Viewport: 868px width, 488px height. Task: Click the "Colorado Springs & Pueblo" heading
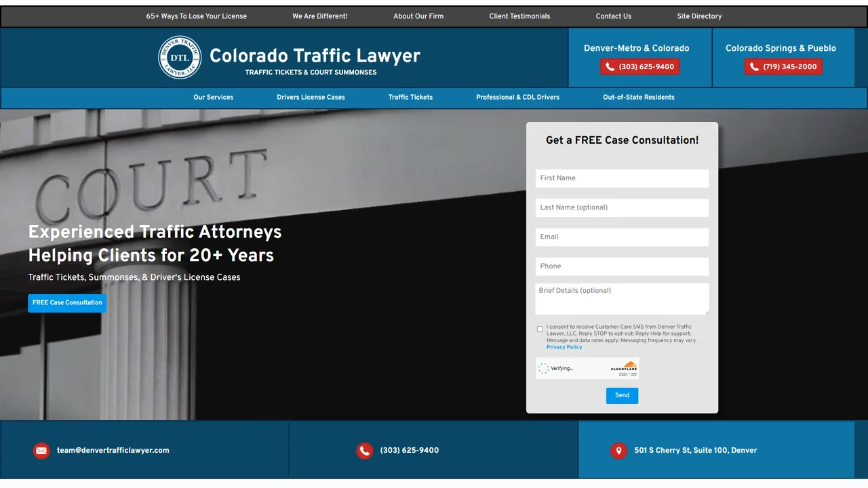[x=781, y=48]
